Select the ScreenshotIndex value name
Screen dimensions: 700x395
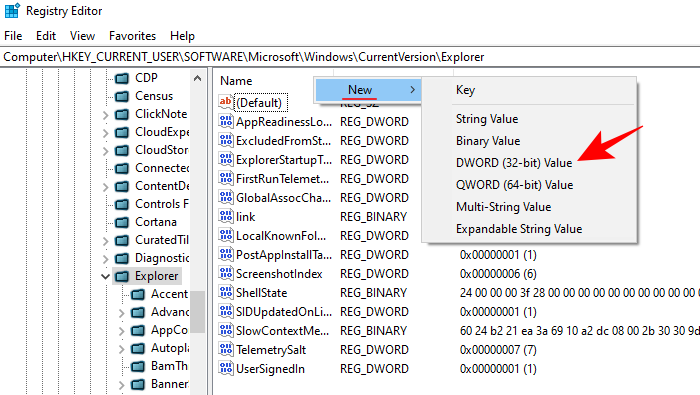tap(279, 274)
